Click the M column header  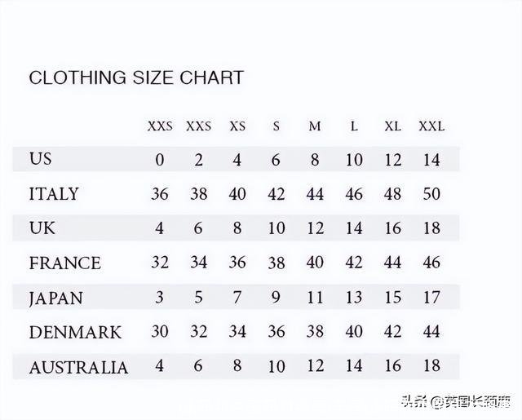[315, 126]
